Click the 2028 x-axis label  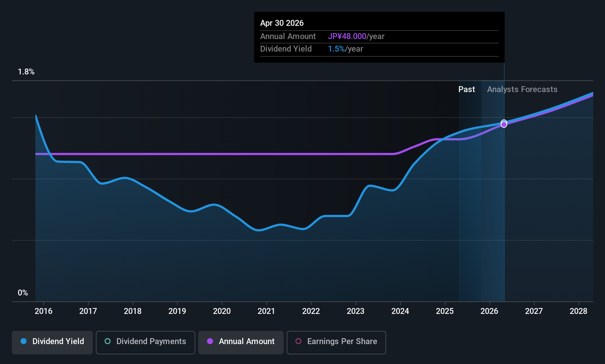[578, 311]
